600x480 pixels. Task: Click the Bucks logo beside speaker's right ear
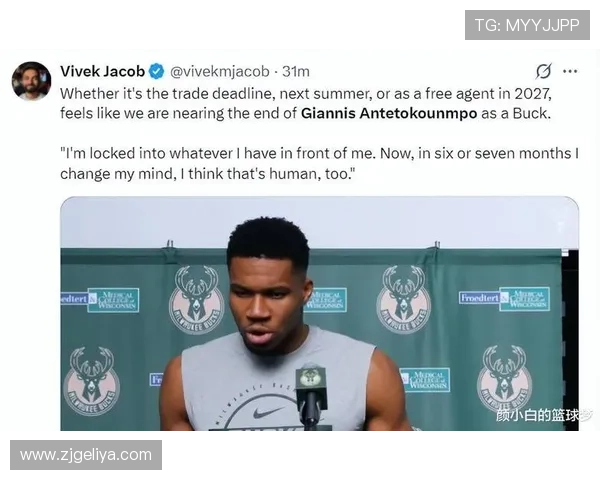pos(197,299)
